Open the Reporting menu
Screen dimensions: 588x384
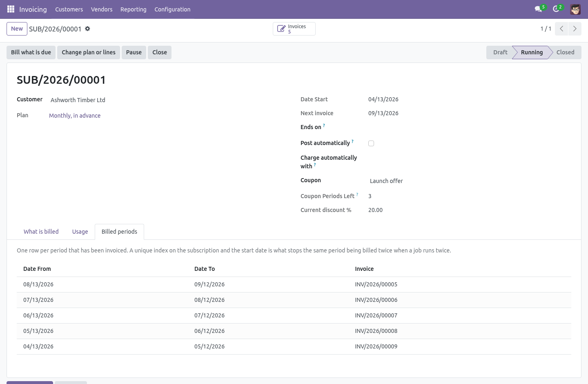pyautogui.click(x=133, y=9)
